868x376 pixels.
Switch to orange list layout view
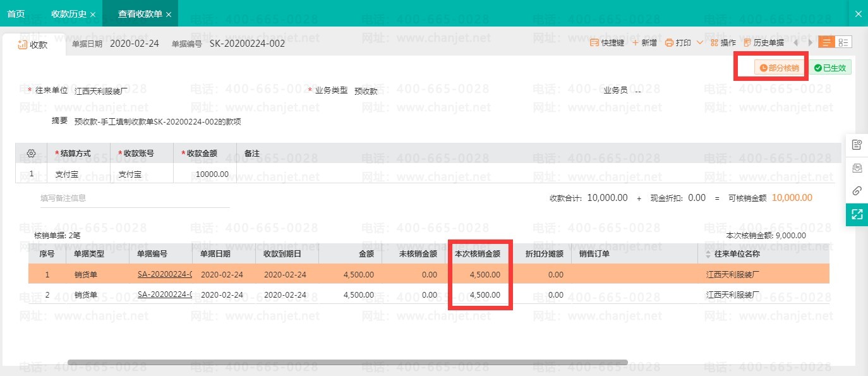pyautogui.click(x=826, y=42)
